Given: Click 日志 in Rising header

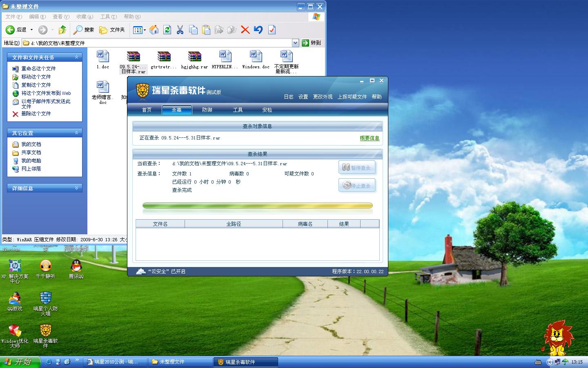Looking at the screenshot, I should click(x=289, y=97).
